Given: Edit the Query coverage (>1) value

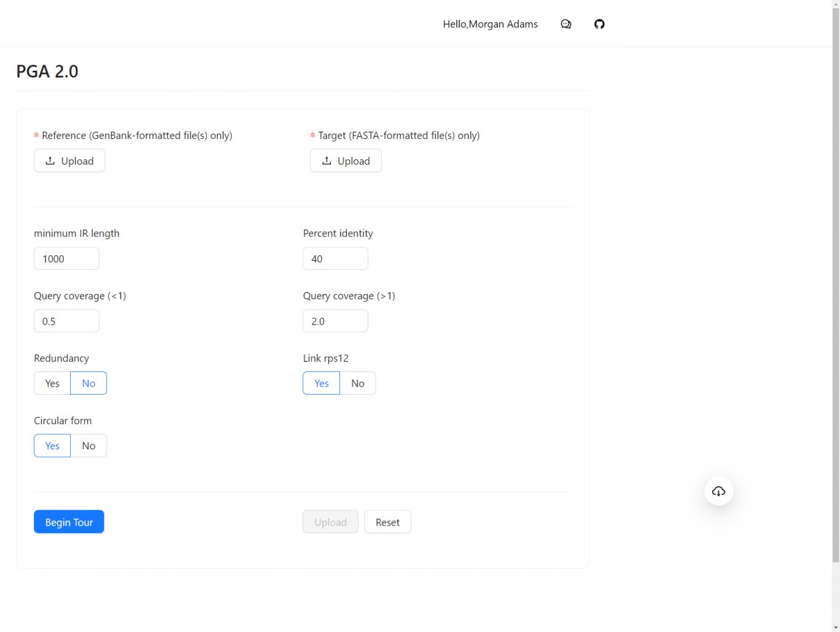Looking at the screenshot, I should point(335,321).
